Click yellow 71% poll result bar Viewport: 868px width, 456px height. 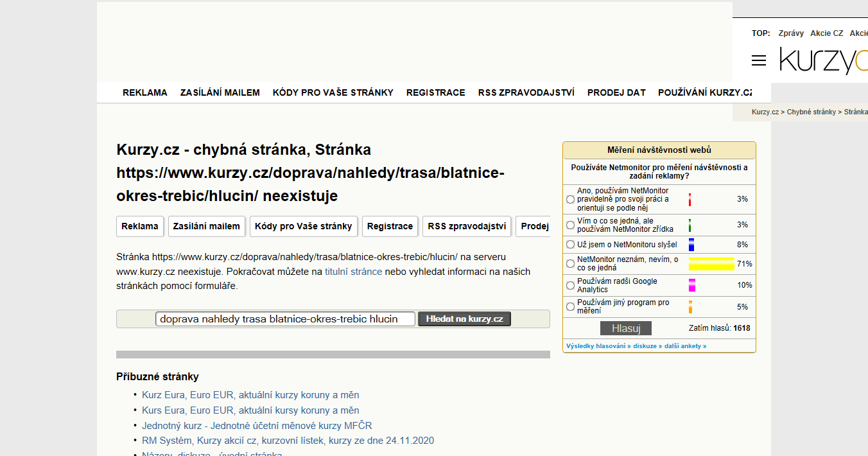pos(711,264)
